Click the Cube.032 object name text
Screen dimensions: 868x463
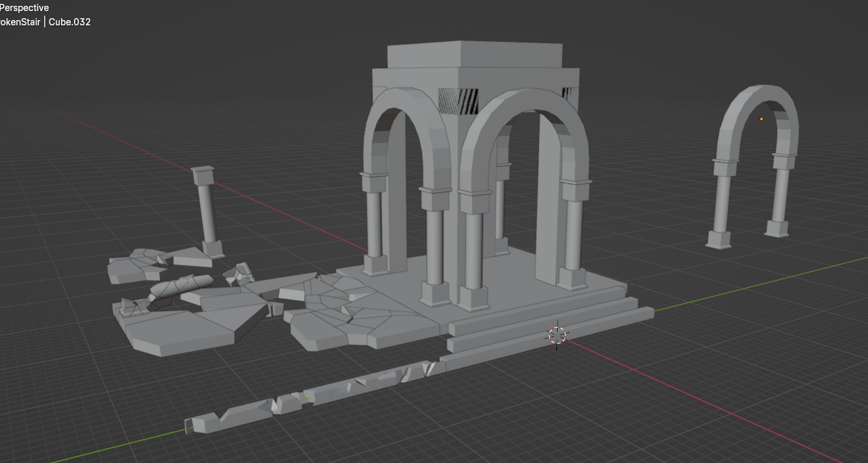[x=69, y=22]
